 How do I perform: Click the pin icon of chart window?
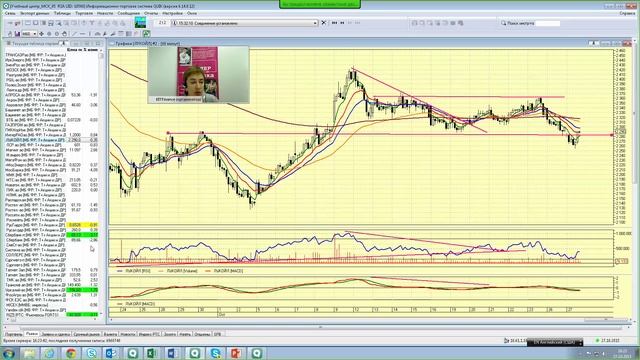(595, 43)
